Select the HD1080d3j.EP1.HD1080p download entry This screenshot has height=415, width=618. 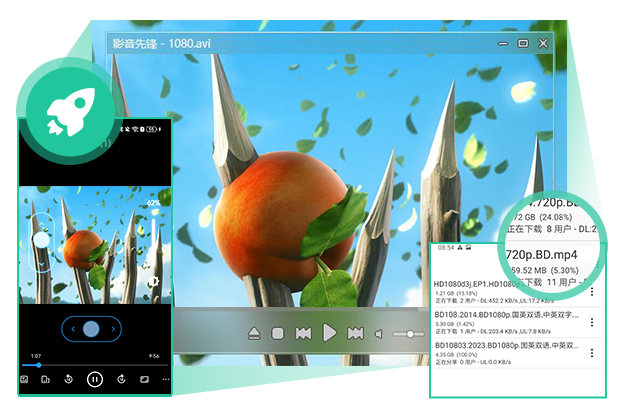[516, 292]
